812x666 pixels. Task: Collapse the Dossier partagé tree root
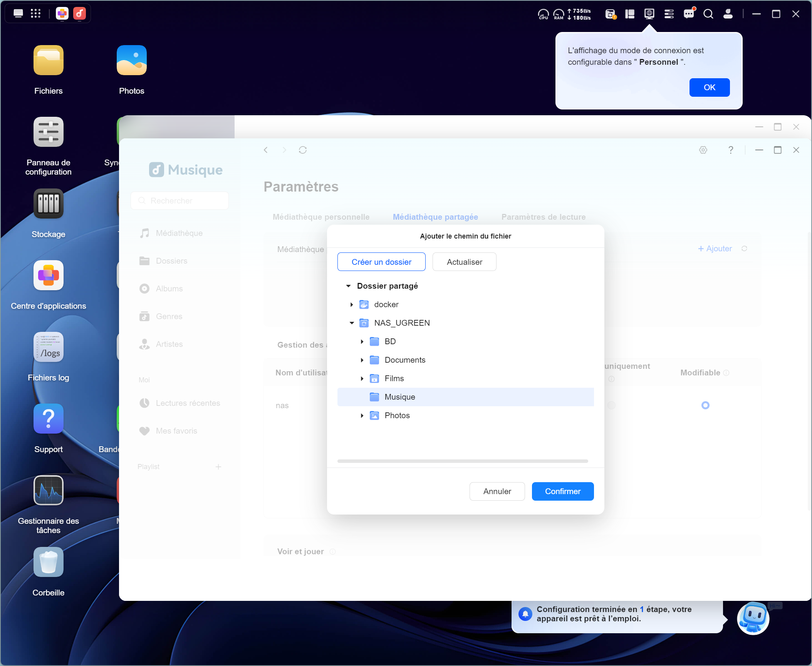[348, 286]
